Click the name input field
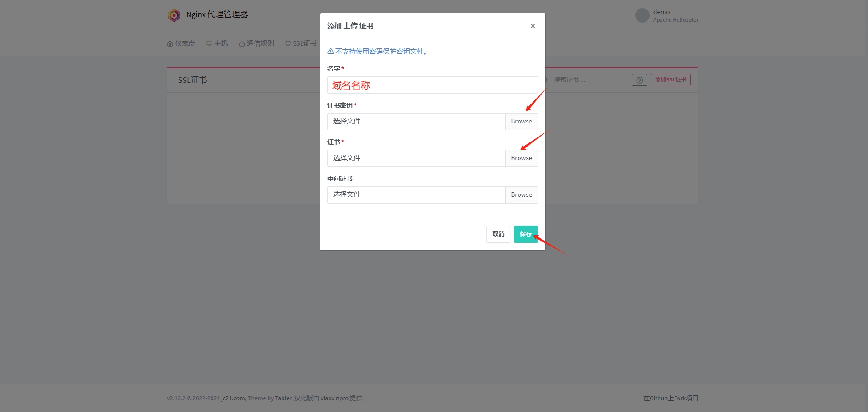The image size is (868, 412). [432, 85]
